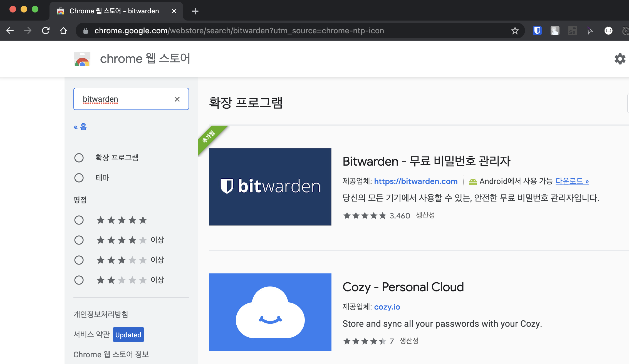Click the browser forward arrow
Screen dimensions: 629x364
click(x=28, y=31)
